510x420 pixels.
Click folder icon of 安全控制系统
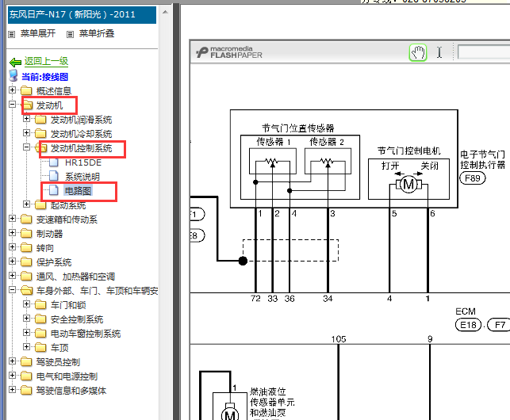point(40,319)
